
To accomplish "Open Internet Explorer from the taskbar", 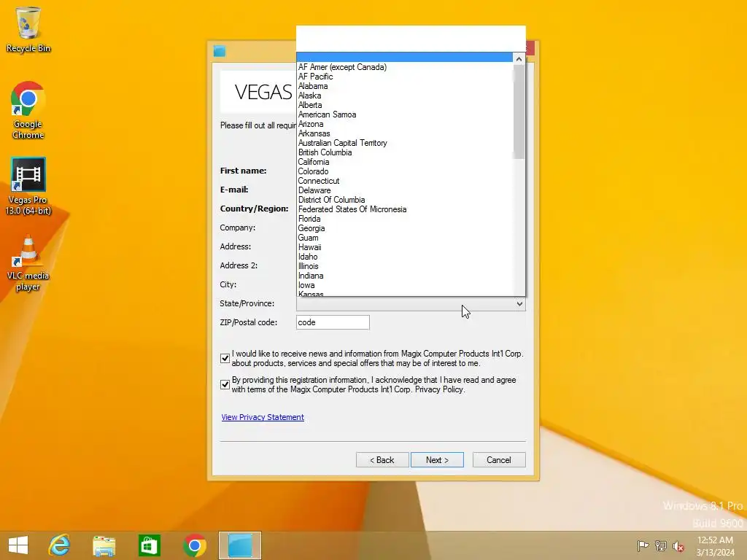I will tap(59, 545).
